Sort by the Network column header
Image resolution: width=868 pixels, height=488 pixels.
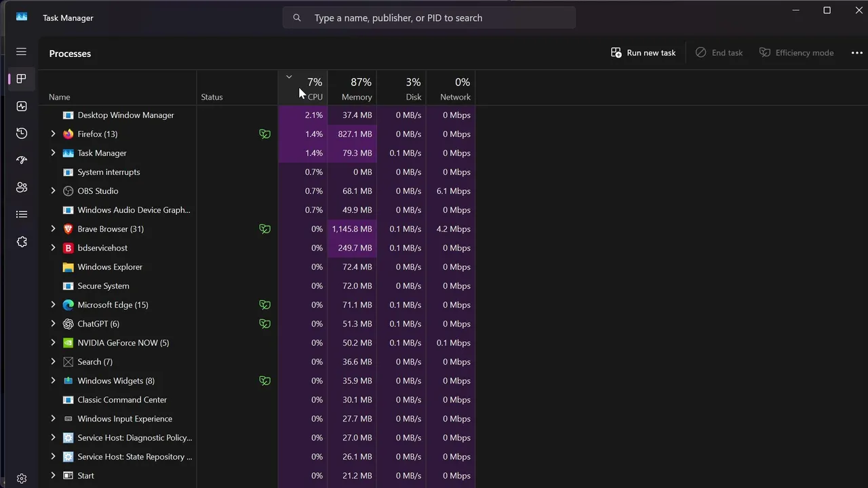451,87
